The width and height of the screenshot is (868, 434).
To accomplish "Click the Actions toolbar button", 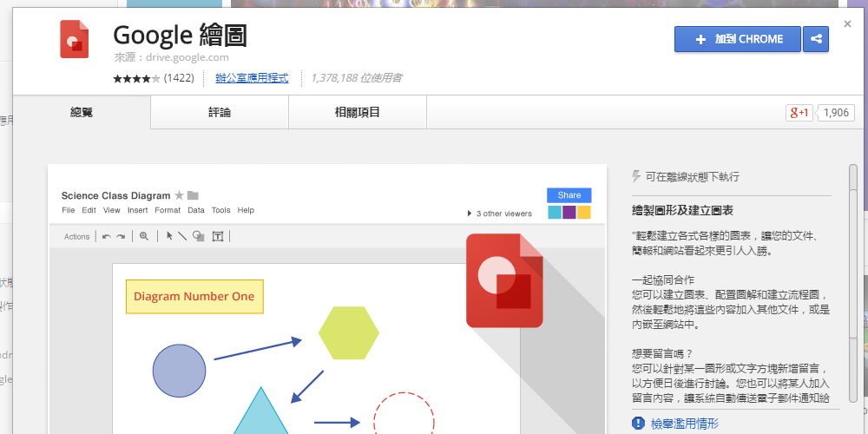I will click(x=77, y=236).
